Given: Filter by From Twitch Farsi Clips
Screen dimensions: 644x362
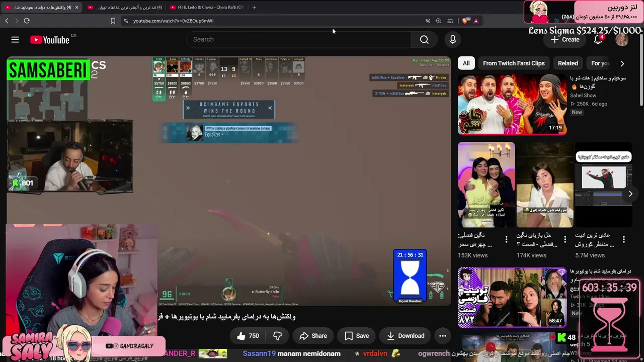Looking at the screenshot, I should pos(514,63).
